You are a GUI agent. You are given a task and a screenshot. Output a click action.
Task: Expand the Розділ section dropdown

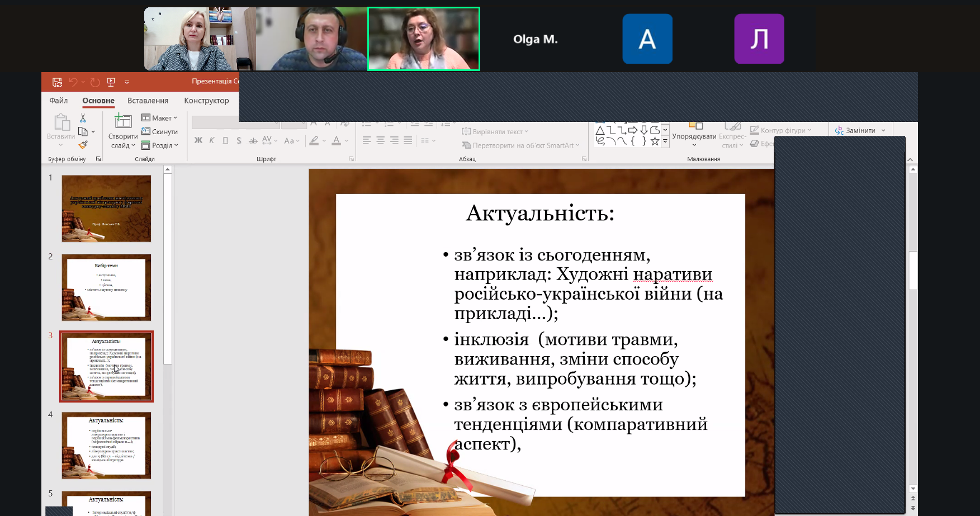pos(159,145)
